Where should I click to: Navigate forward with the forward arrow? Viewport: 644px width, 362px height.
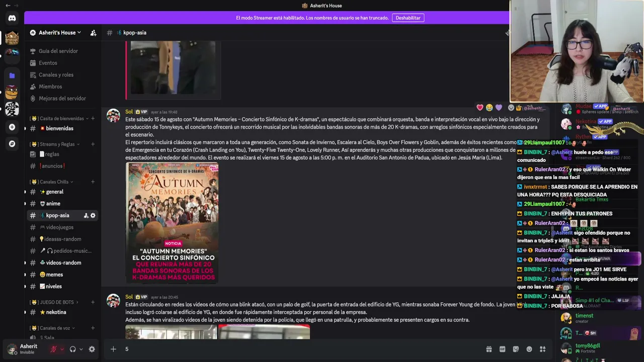[x=16, y=6]
